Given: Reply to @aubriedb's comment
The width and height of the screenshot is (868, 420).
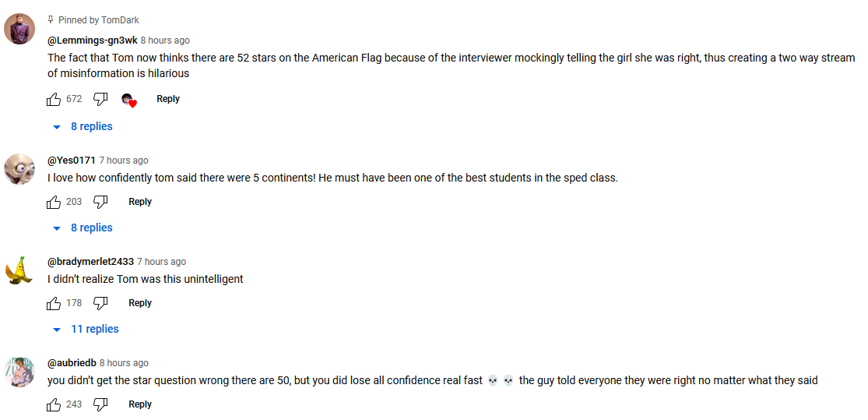Looking at the screenshot, I should point(140,404).
